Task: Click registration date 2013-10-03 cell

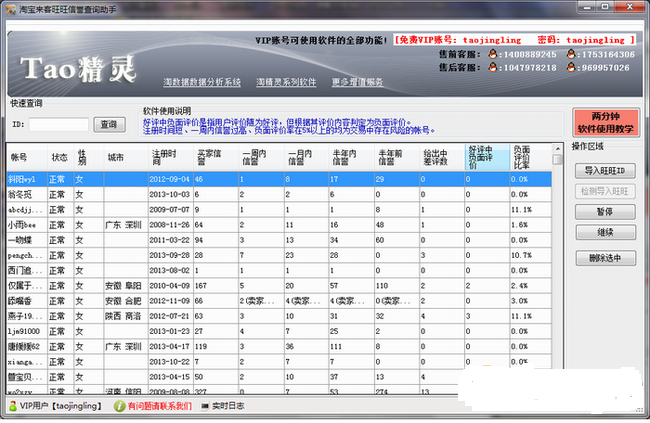Action: coord(171,194)
